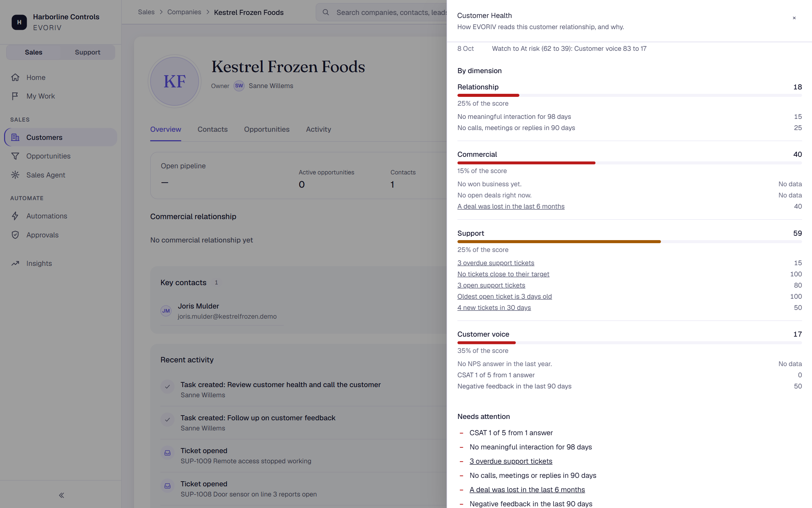Open the Opportunities tab
The image size is (812, 508).
pos(267,129)
